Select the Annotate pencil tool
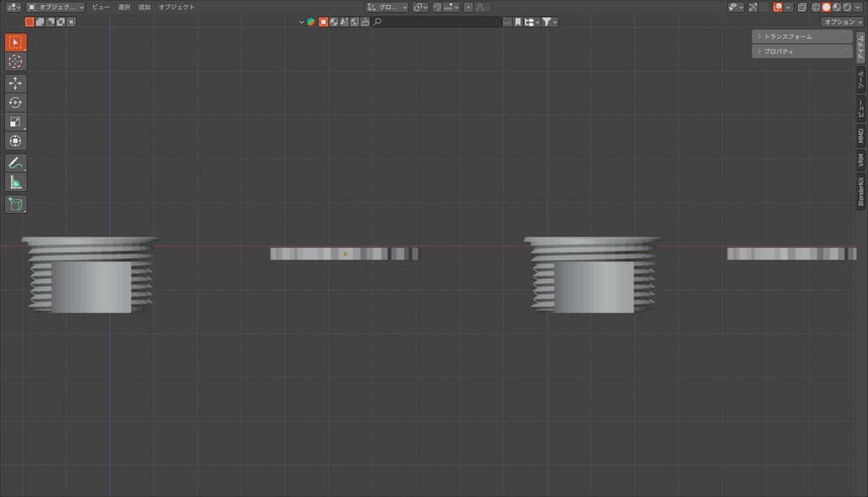This screenshot has height=497, width=868. (15, 163)
